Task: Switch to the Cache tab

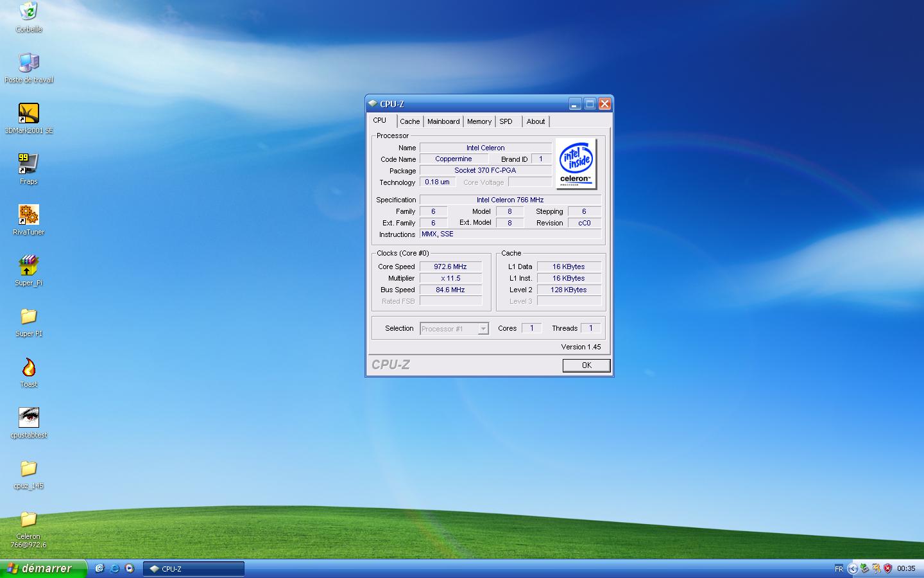Action: tap(410, 121)
